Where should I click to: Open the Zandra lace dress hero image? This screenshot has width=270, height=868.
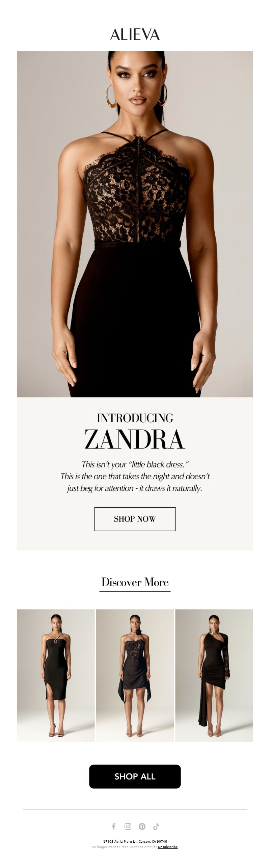[x=135, y=224]
